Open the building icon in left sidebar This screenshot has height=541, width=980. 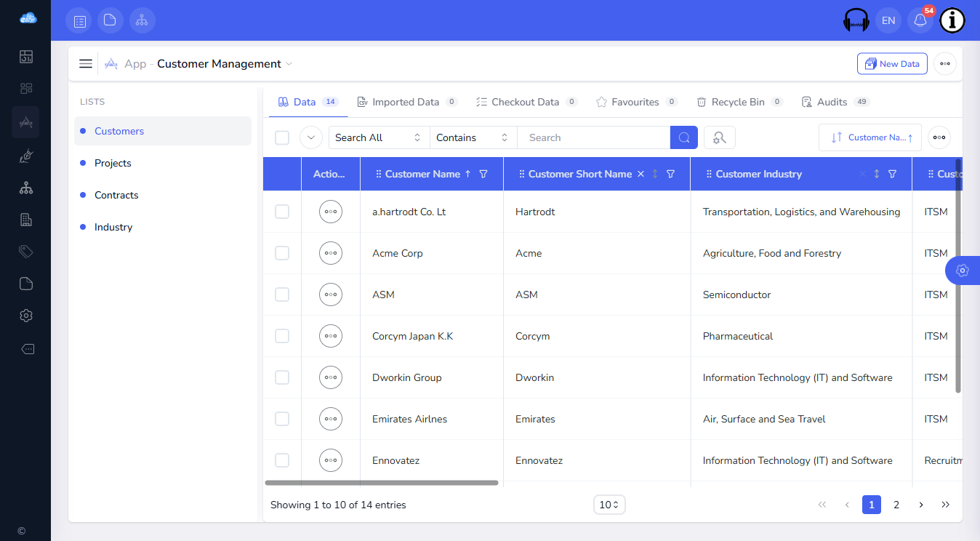(26, 220)
